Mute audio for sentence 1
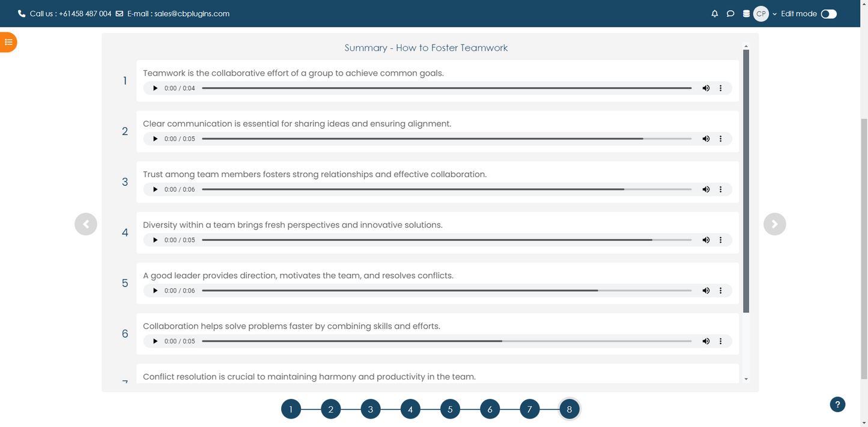This screenshot has height=427, width=868. coord(706,88)
